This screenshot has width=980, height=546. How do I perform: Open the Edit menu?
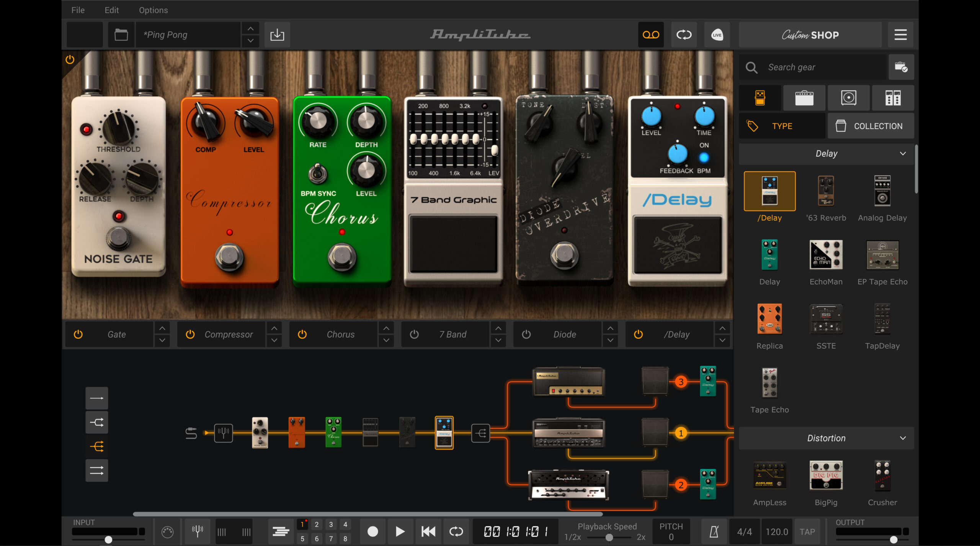click(112, 10)
